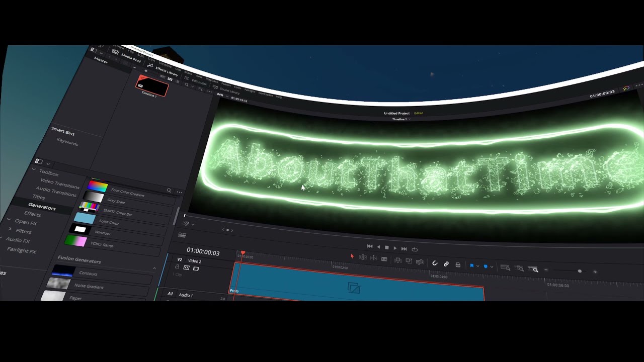Select Effects in Toolbox

tap(33, 214)
